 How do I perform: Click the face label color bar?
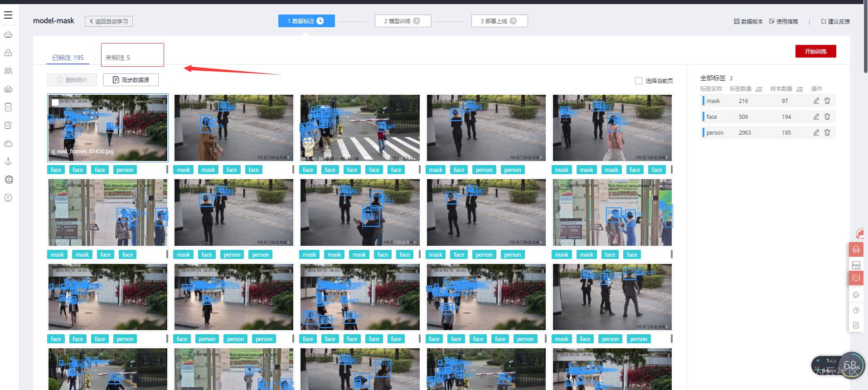[x=703, y=117]
